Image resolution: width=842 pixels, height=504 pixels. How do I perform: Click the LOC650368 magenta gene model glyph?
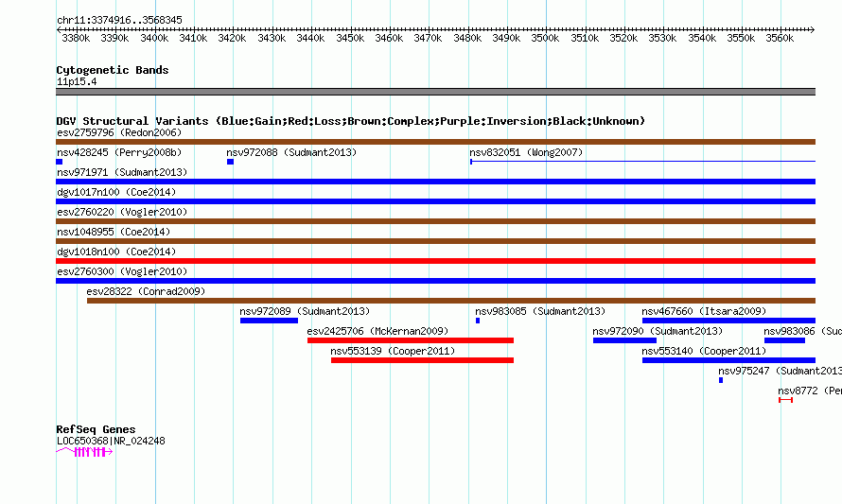(x=84, y=452)
